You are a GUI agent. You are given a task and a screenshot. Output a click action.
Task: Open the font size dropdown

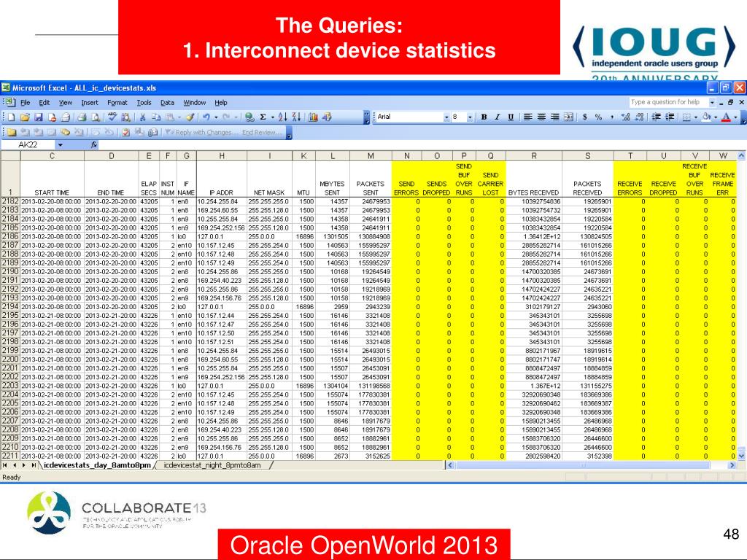[470, 117]
